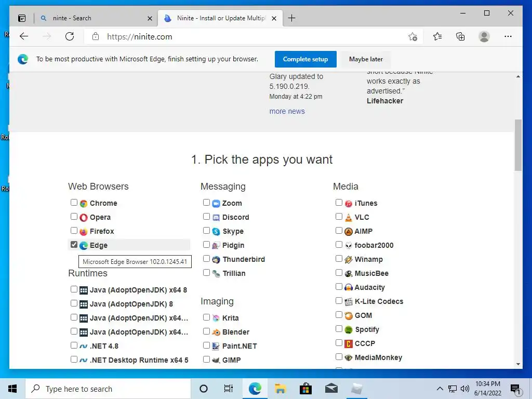
Task: Open File Explorer from the taskbar
Action: [280, 389]
